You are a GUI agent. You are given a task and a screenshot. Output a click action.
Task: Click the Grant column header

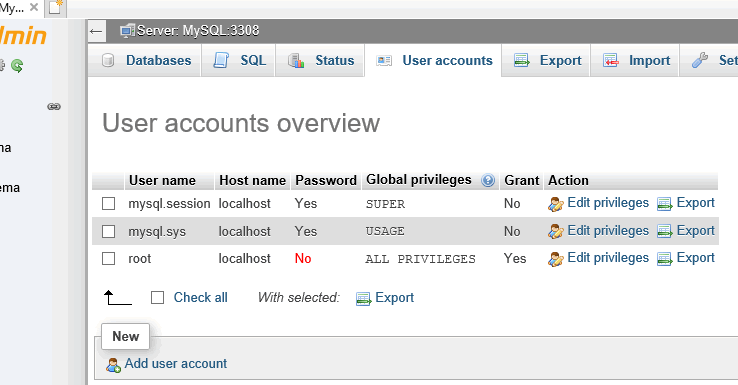point(521,180)
